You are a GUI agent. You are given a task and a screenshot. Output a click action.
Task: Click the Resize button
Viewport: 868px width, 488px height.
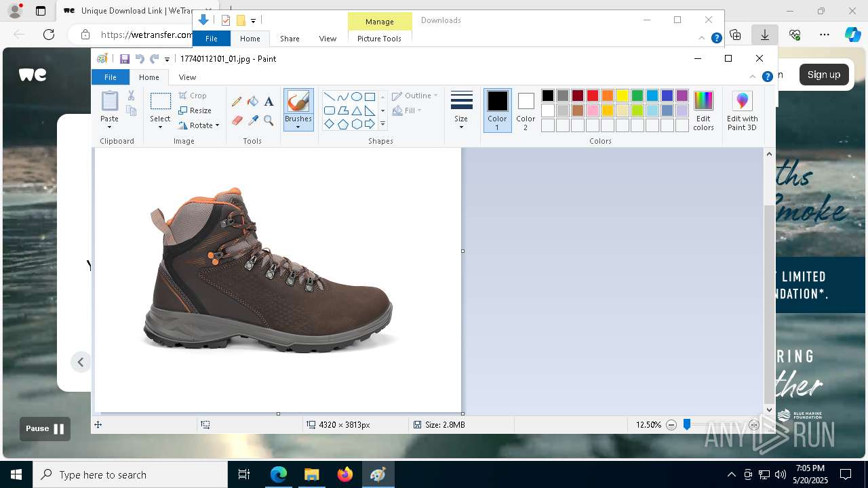[x=195, y=110]
